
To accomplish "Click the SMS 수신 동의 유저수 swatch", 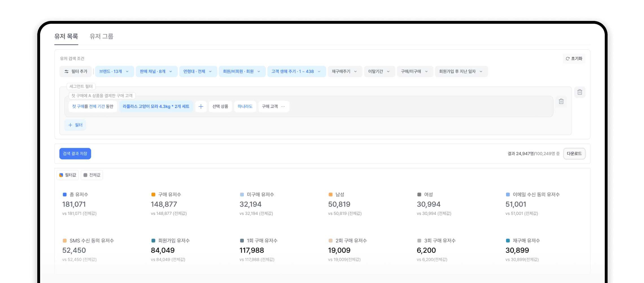I will [65, 241].
